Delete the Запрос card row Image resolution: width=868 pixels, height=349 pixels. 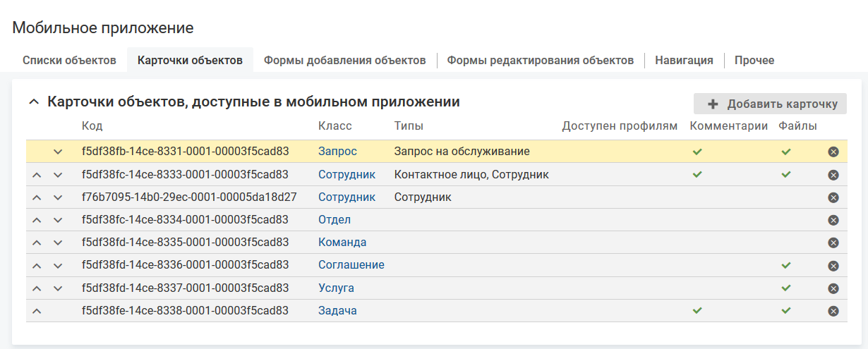coord(833,152)
